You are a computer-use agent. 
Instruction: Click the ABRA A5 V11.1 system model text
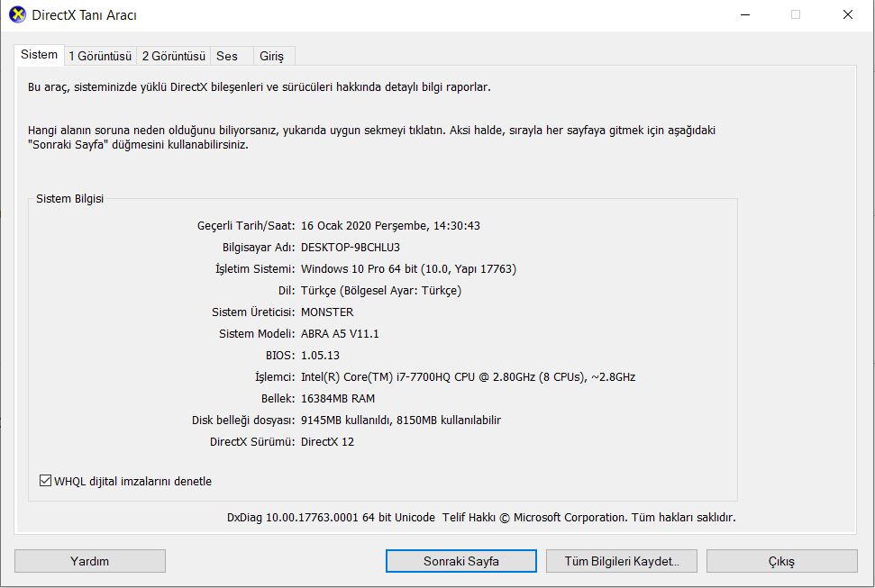coord(340,334)
